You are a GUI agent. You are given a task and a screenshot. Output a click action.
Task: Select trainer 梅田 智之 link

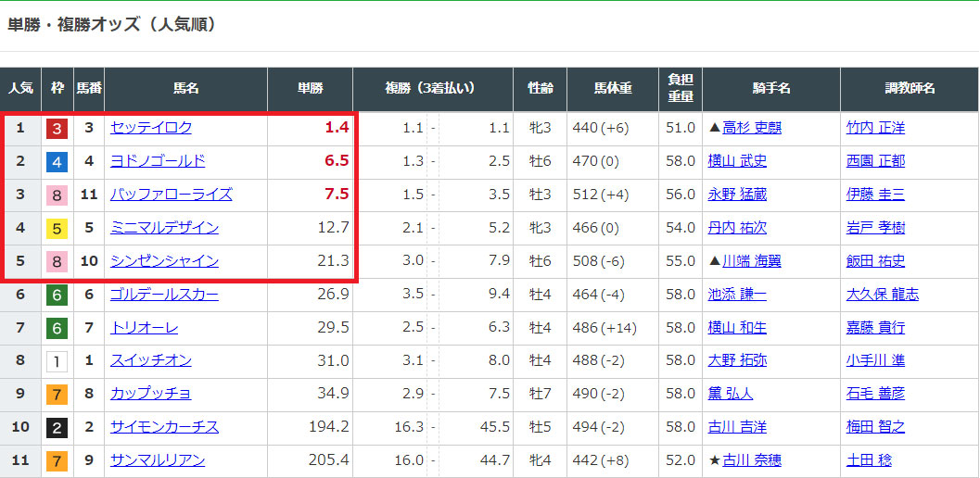[x=875, y=427]
